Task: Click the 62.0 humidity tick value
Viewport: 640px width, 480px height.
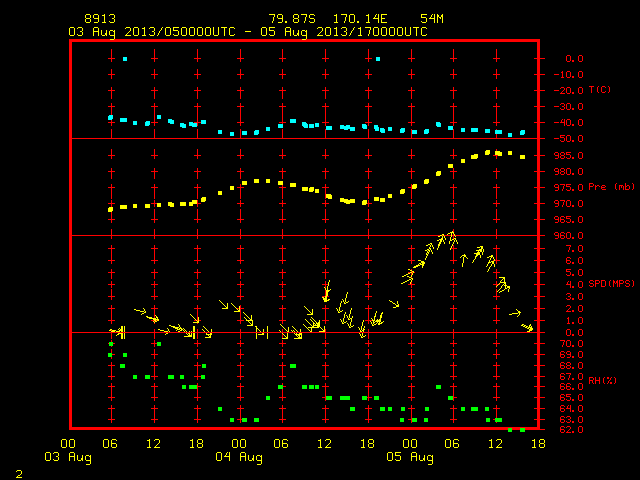Action: pos(571,429)
